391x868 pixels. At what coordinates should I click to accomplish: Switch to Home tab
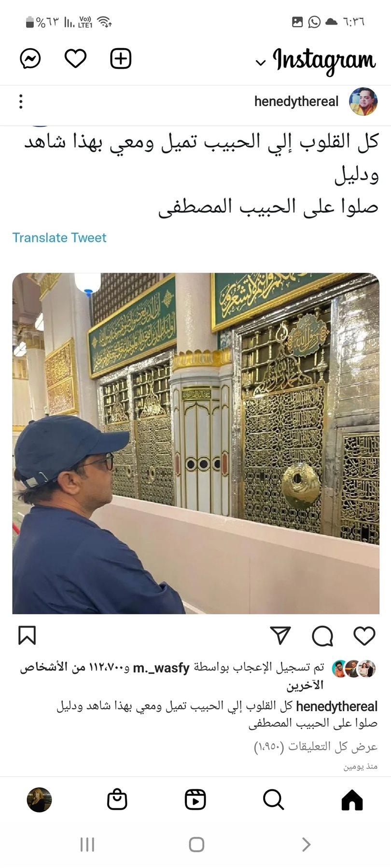click(x=352, y=800)
